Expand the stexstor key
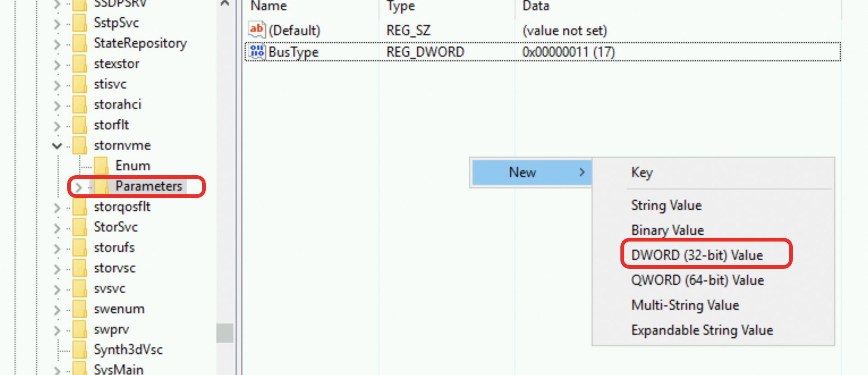The height and width of the screenshot is (375, 868). tap(57, 64)
